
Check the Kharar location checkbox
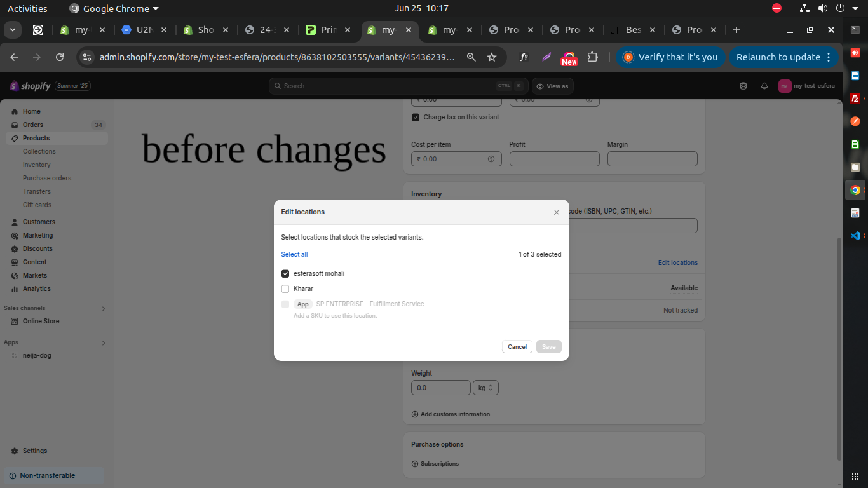pyautogui.click(x=285, y=289)
